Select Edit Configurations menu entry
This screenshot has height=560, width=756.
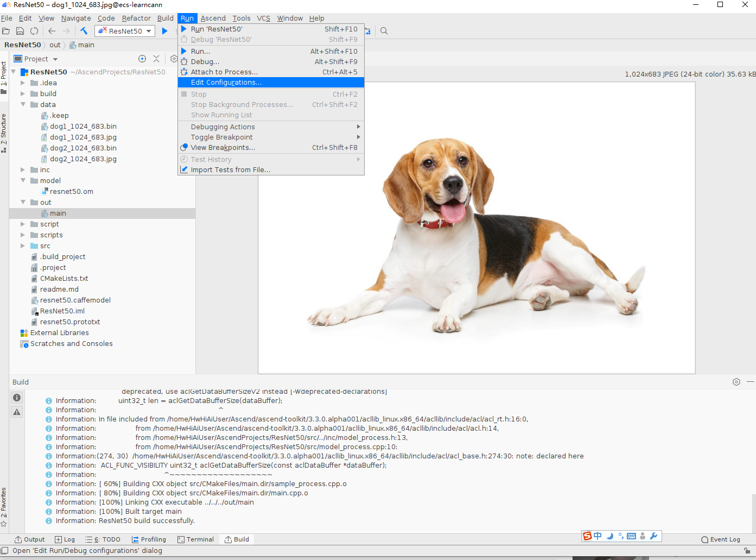tap(271, 83)
